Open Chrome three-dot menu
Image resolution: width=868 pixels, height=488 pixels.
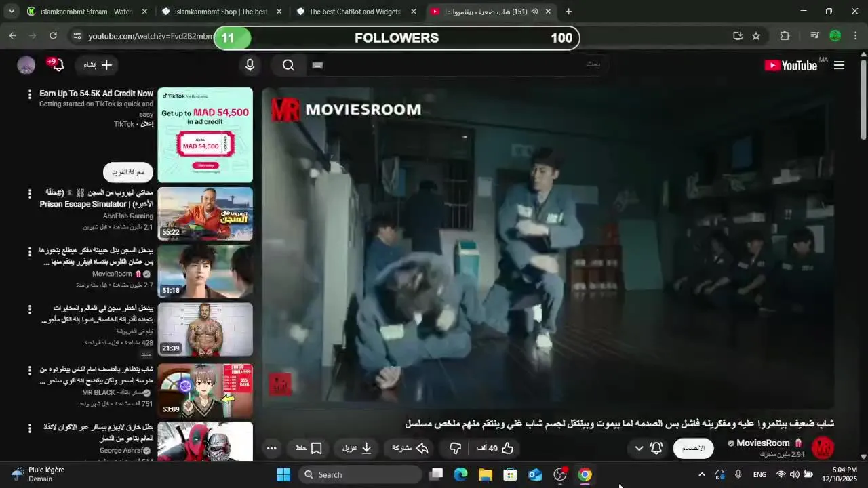click(856, 36)
